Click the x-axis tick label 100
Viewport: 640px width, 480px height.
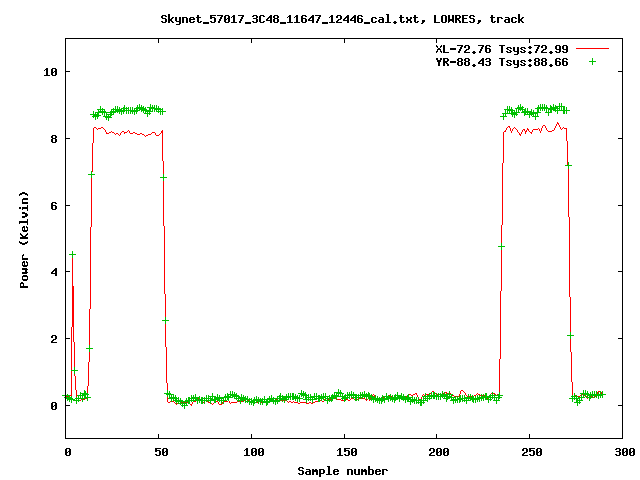[x=253, y=452]
